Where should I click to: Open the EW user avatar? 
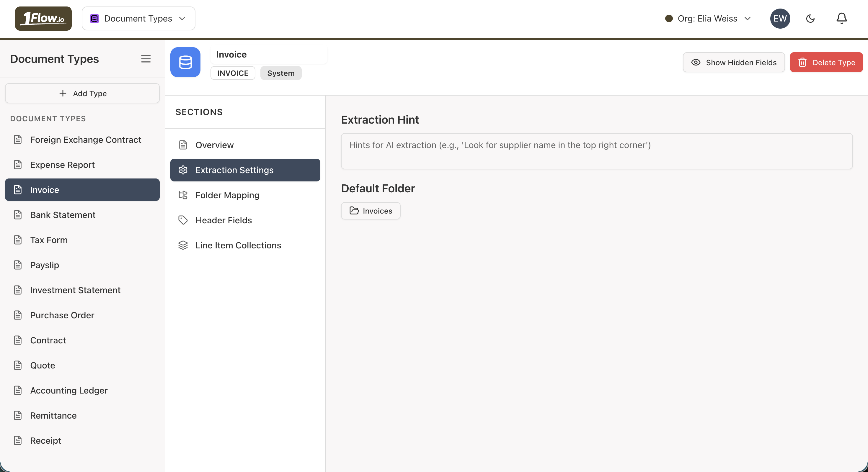click(x=780, y=19)
